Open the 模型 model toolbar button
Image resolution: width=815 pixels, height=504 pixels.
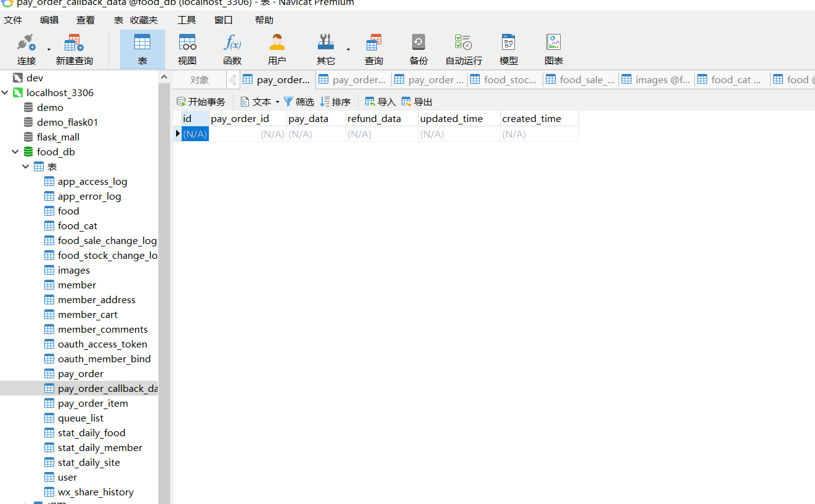coord(509,49)
